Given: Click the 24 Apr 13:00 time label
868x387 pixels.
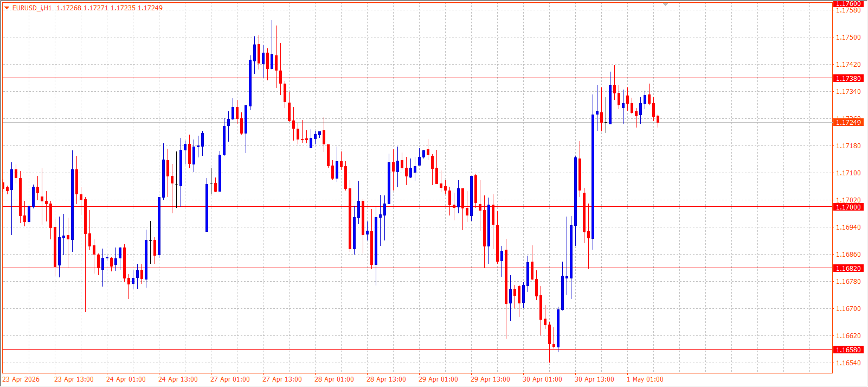Looking at the screenshot, I should click(178, 379).
